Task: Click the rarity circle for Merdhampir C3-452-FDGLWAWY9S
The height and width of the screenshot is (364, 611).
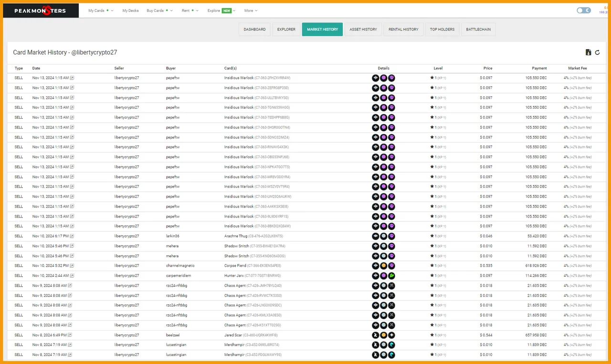Action: click(383, 355)
